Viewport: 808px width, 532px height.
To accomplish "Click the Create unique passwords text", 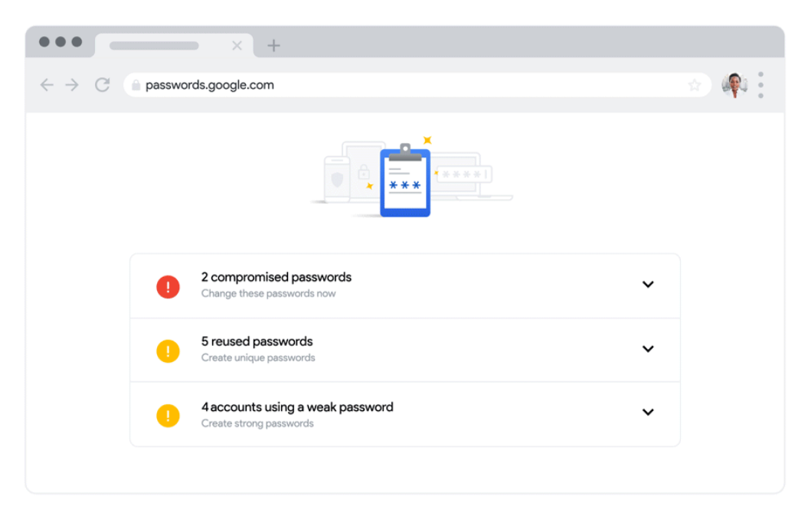I will click(257, 357).
